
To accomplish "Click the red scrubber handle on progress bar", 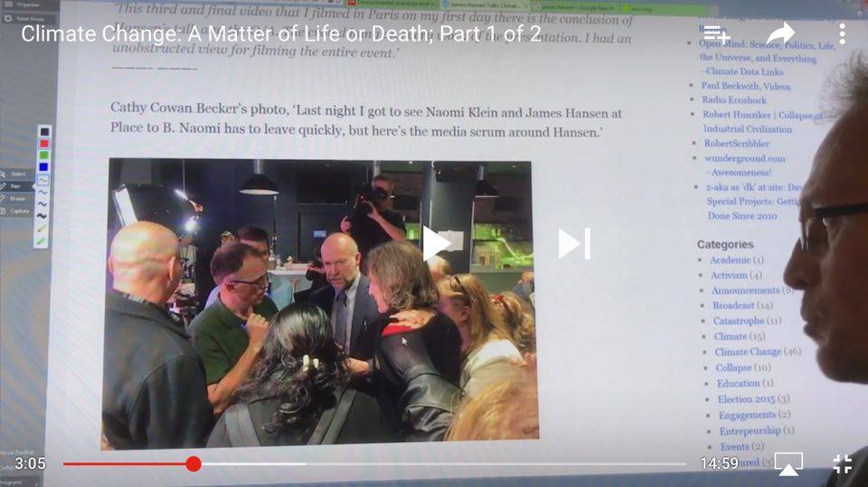I will pyautogui.click(x=193, y=464).
